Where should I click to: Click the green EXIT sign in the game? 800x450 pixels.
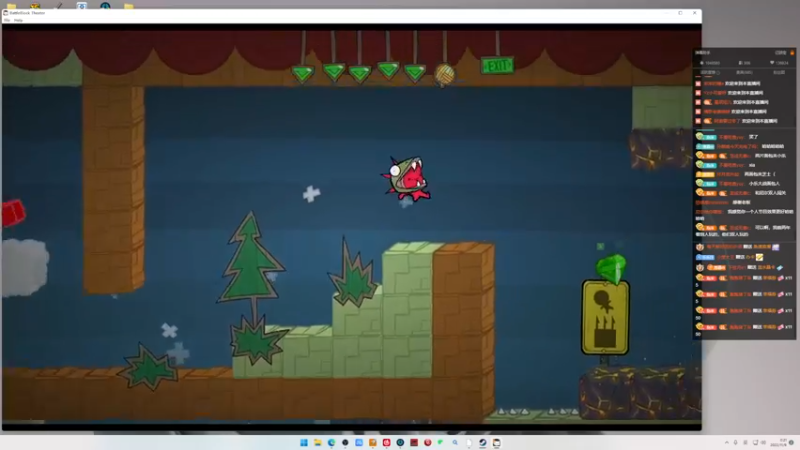pyautogui.click(x=497, y=65)
